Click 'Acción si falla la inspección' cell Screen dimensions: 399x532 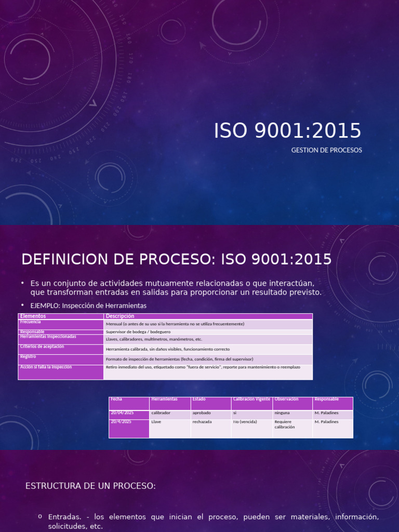[x=61, y=372]
